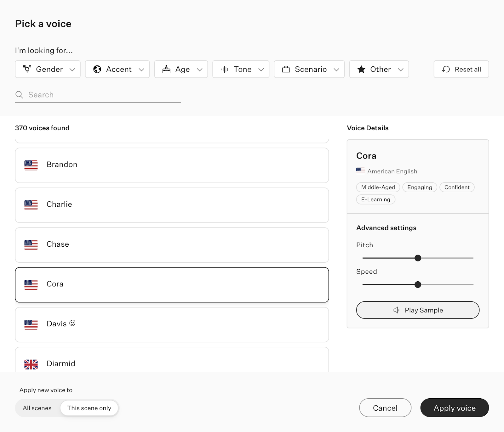
Task: Click the Pitch slider handle
Action: [418, 258]
